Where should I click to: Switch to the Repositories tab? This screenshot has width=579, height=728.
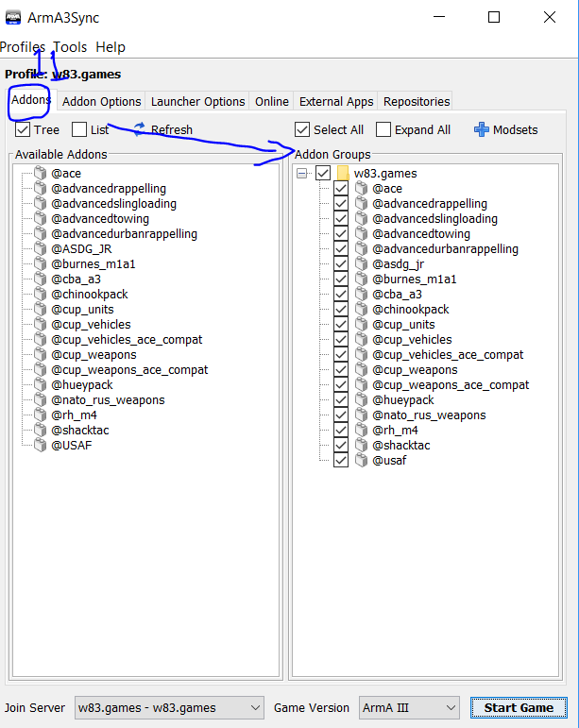pyautogui.click(x=417, y=101)
